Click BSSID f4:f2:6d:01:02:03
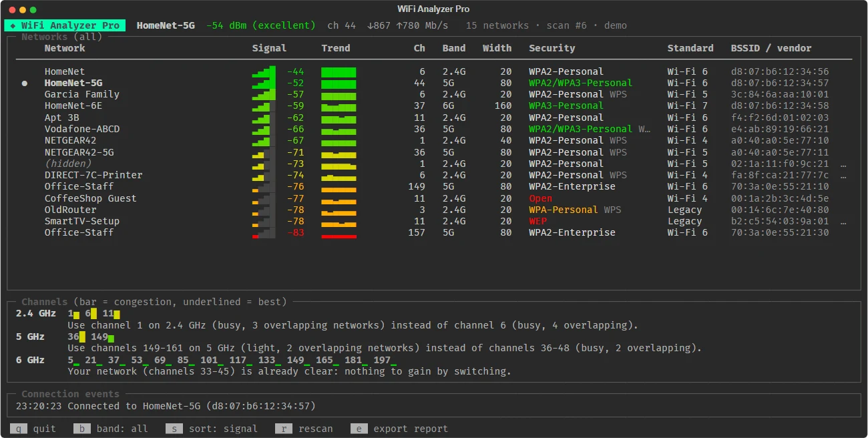 780,118
